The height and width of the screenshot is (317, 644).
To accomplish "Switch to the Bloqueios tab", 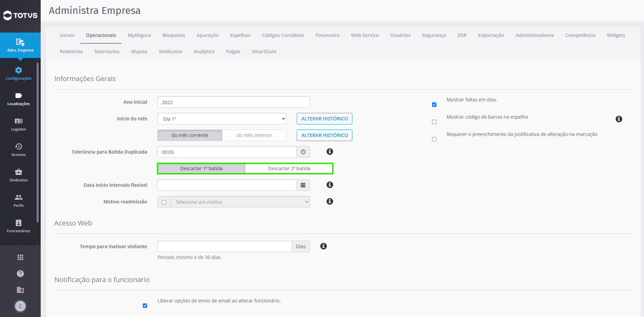I will coord(174,35).
